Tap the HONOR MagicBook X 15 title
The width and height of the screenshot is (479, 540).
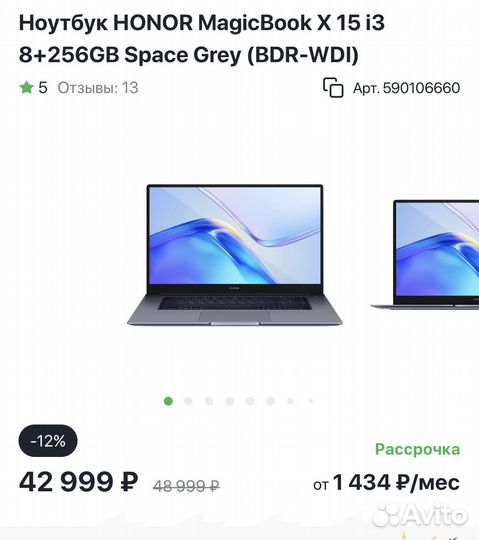(x=201, y=39)
